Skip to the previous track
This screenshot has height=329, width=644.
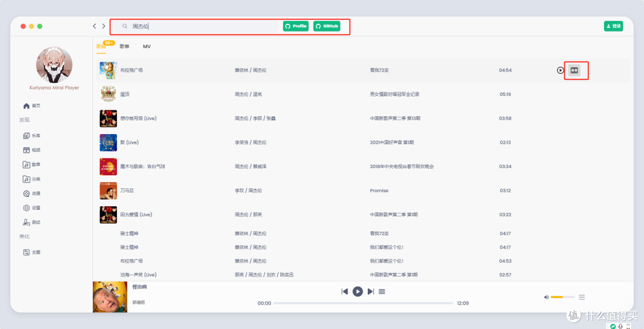click(345, 291)
